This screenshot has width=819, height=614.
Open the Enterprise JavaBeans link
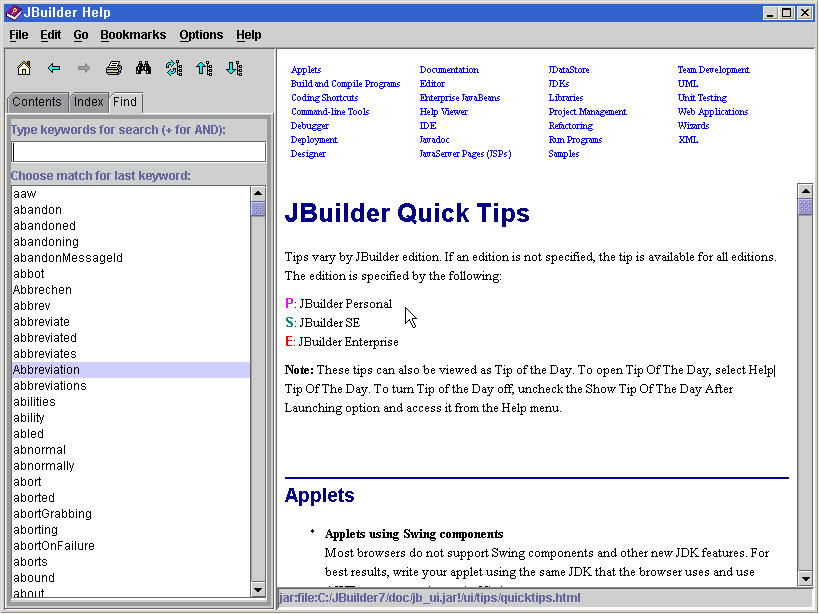point(459,98)
